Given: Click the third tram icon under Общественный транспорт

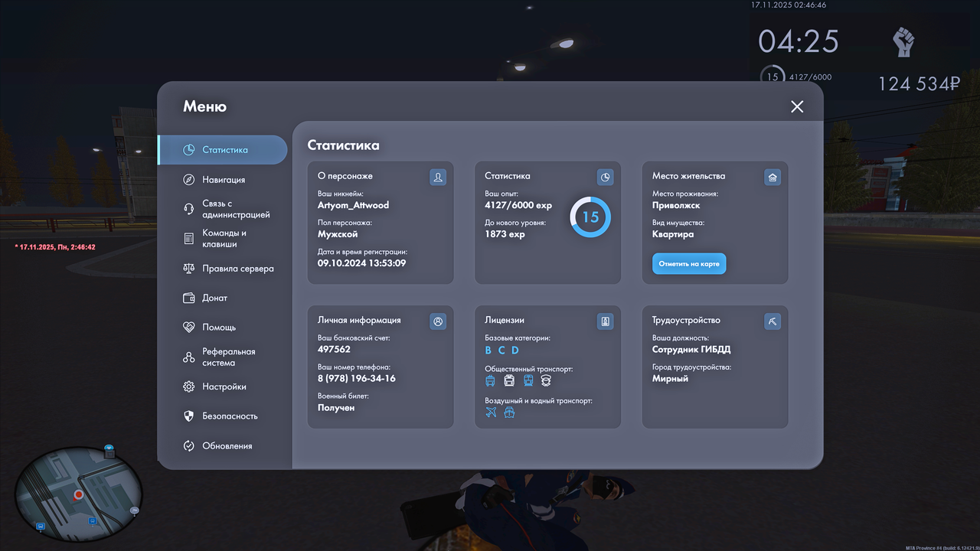Looking at the screenshot, I should [528, 380].
